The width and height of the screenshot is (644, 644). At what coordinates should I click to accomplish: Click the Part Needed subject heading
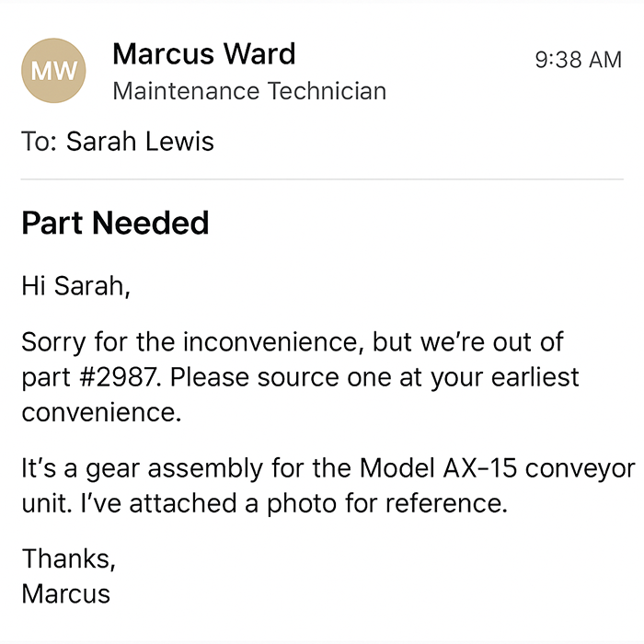[x=115, y=223]
